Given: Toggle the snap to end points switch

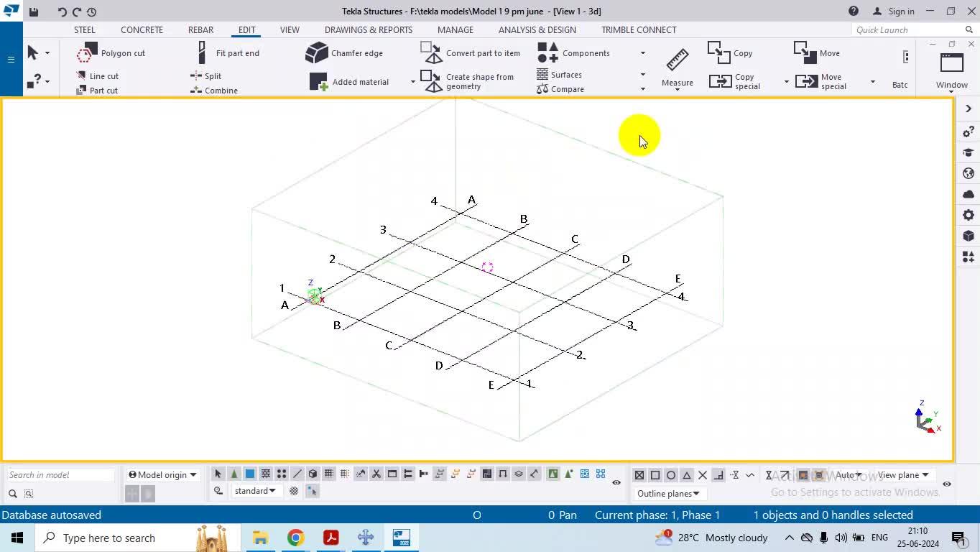Looking at the screenshot, I should (655, 475).
